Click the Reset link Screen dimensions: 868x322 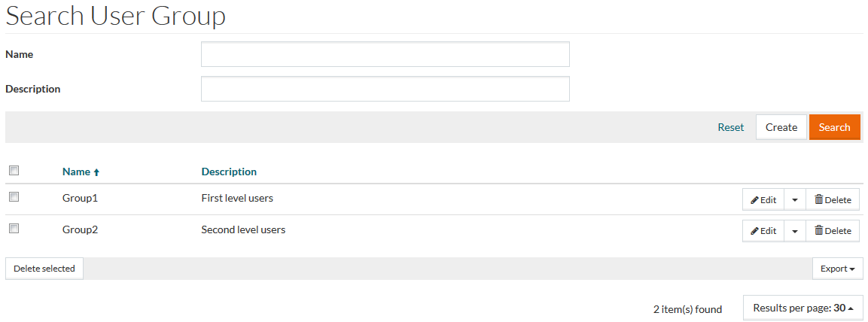[730, 127]
